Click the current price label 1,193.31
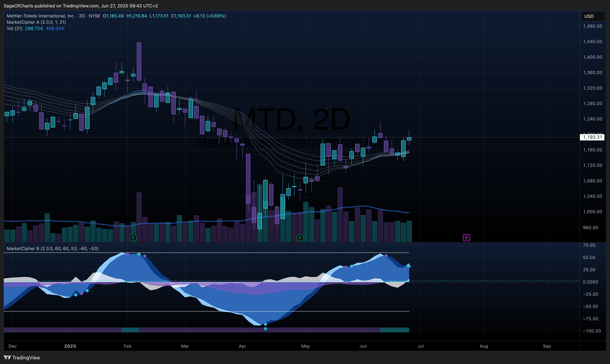Image resolution: width=610 pixels, height=364 pixels. tap(592, 137)
